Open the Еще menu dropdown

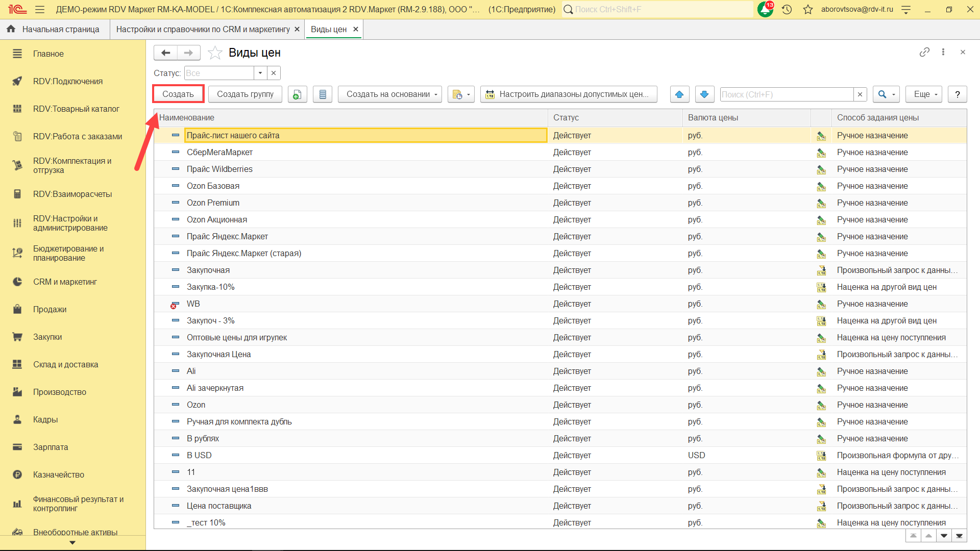pos(924,94)
